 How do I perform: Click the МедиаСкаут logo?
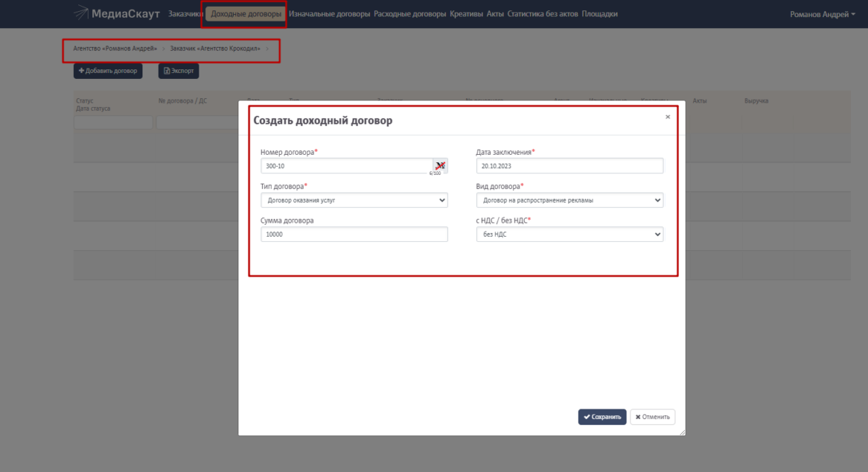pyautogui.click(x=117, y=13)
